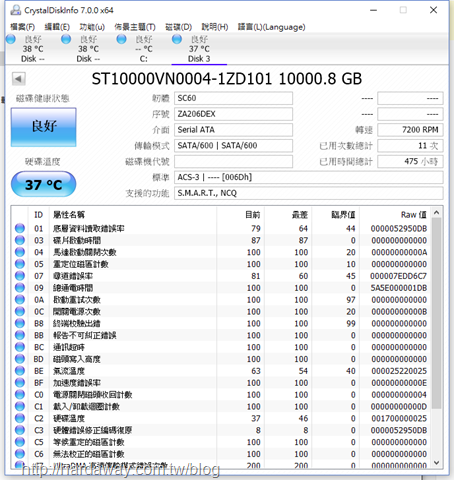This screenshot has width=454, height=480.
Task: Click status orb for attribute 04 row
Action: pos(20,252)
